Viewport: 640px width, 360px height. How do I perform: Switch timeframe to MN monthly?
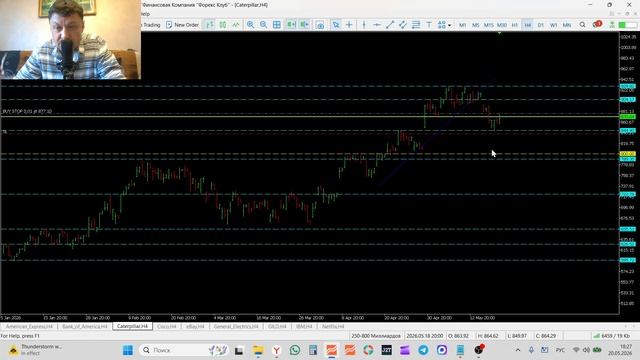567,25
